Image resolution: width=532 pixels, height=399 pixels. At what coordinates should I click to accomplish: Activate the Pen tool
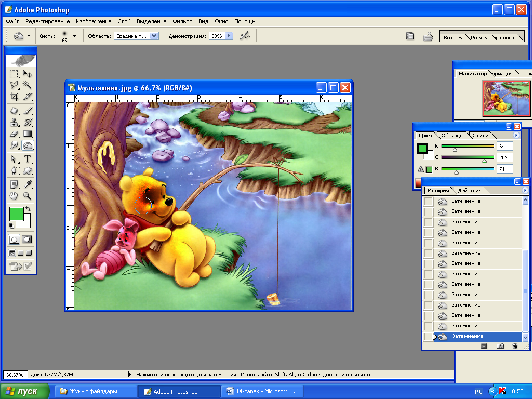14,170
